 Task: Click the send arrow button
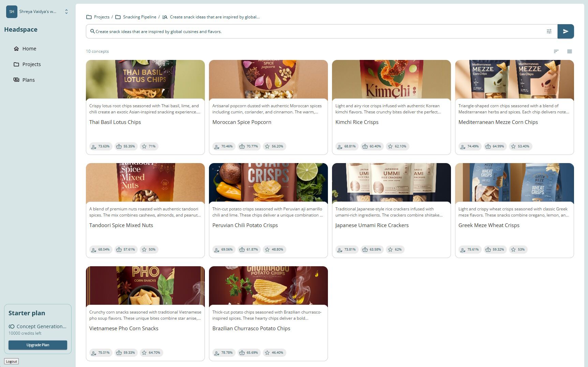(566, 31)
